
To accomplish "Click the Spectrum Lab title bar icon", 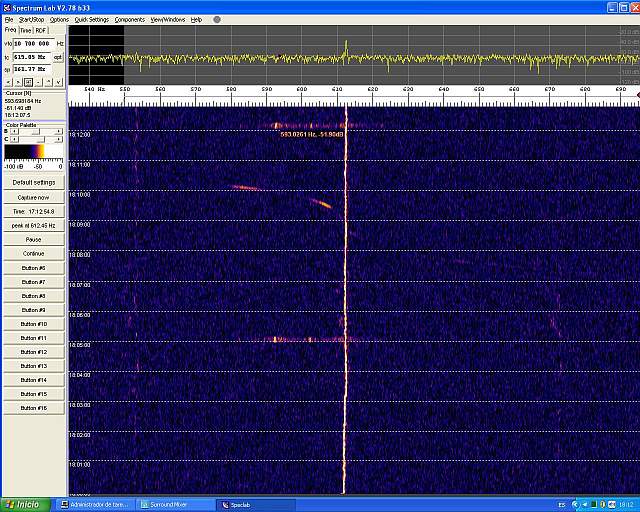I will pyautogui.click(x=6, y=6).
